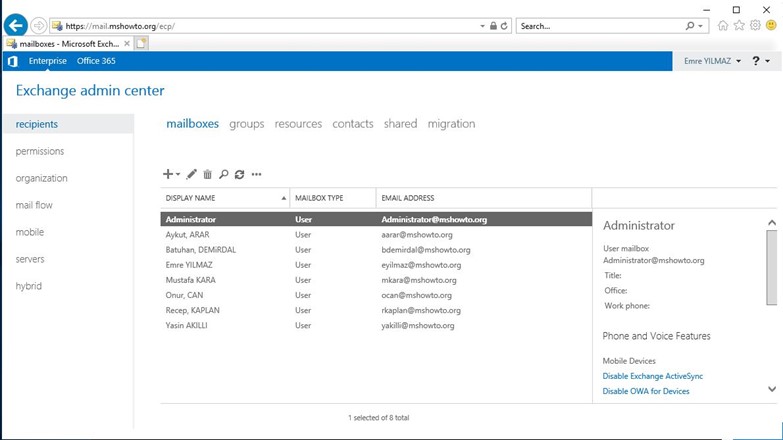Open the contacts tab
Screen dimensions: 783x440
(x=353, y=124)
